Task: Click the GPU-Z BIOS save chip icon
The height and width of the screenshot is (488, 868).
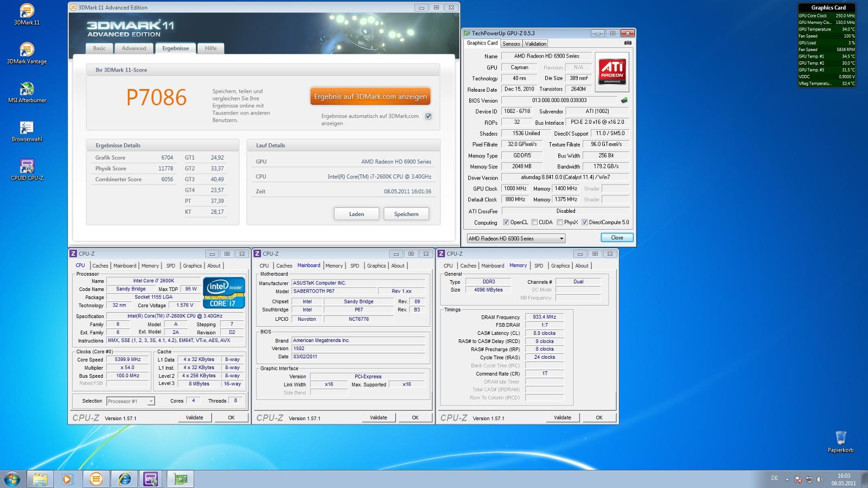Action: 624,100
